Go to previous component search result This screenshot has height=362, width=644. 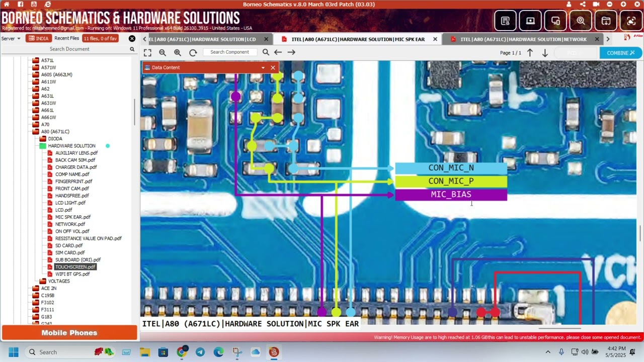278,52
